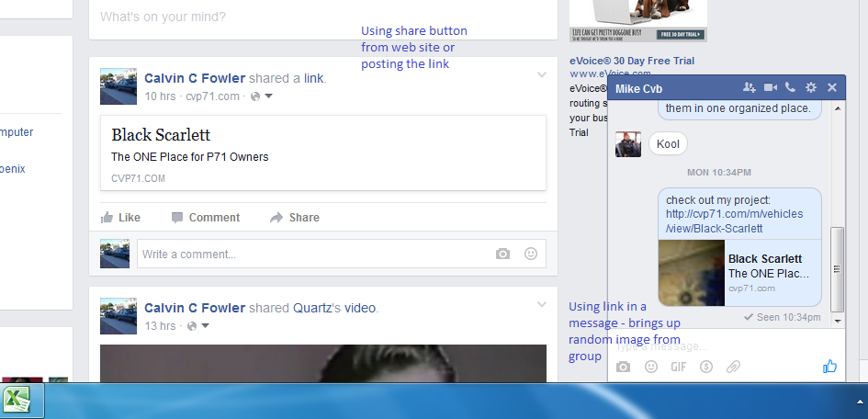Open Excel from the taskbar

[x=17, y=401]
